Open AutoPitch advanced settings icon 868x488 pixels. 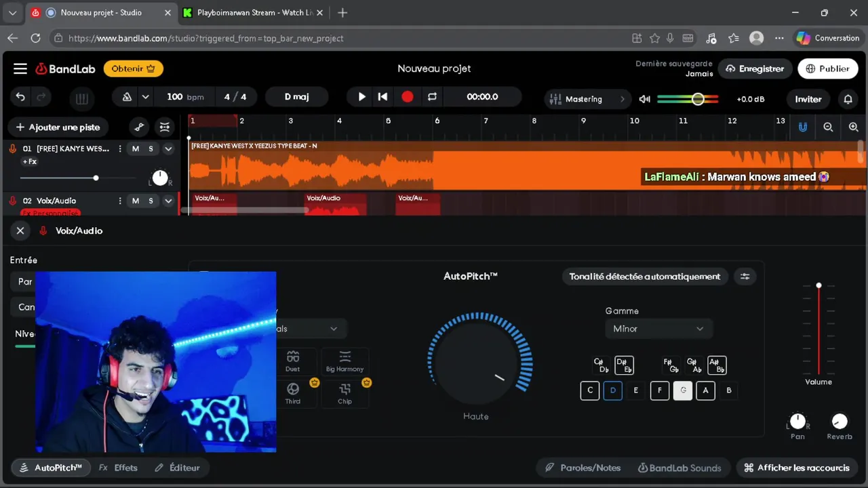click(745, 277)
